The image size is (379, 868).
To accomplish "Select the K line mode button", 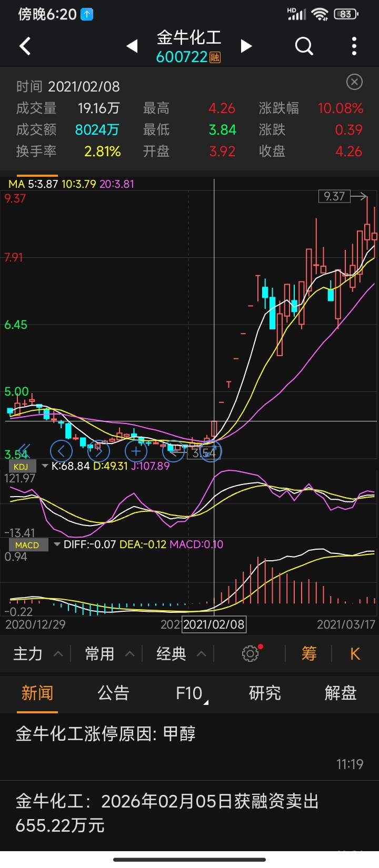I will [355, 653].
